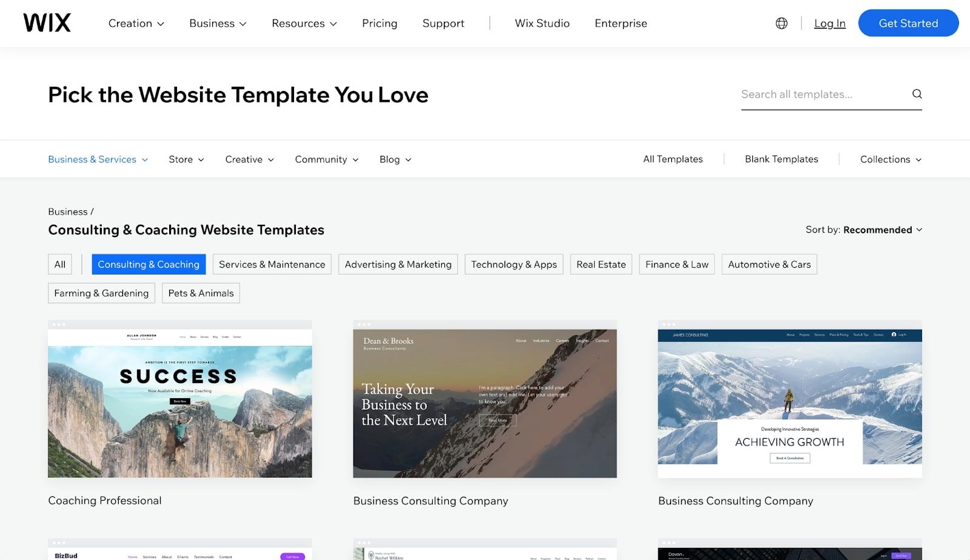The width and height of the screenshot is (970, 560).
Task: Go to Wix Studio
Action: (x=542, y=23)
